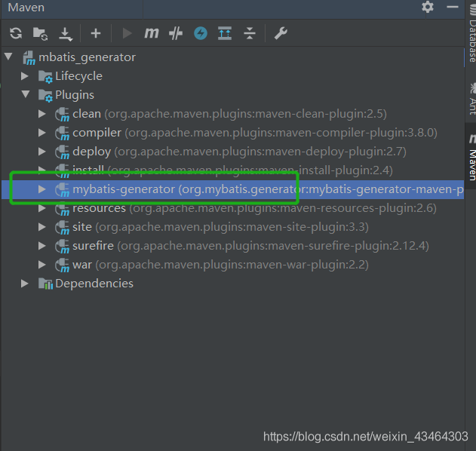Add Maven project with plus icon
The image size is (476, 451).
click(x=96, y=33)
